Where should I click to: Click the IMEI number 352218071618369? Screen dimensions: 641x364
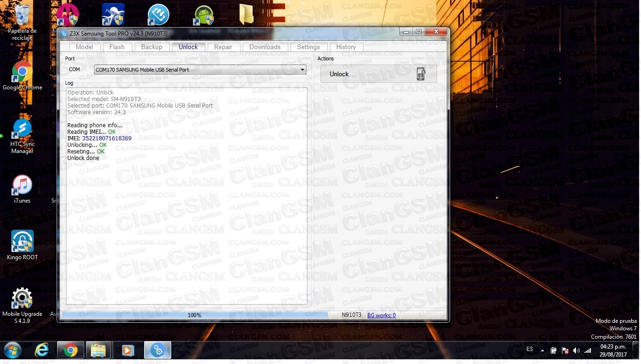coord(107,138)
